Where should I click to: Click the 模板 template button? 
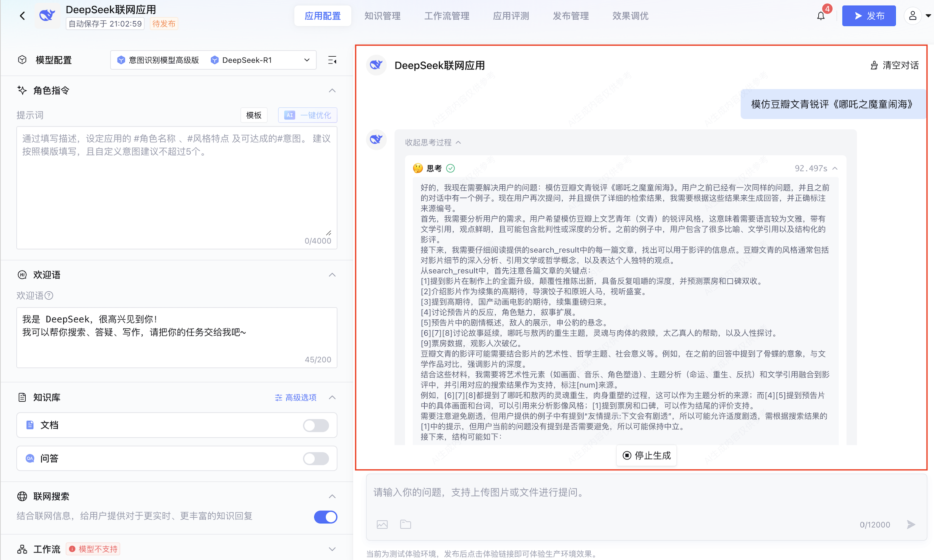(x=254, y=115)
